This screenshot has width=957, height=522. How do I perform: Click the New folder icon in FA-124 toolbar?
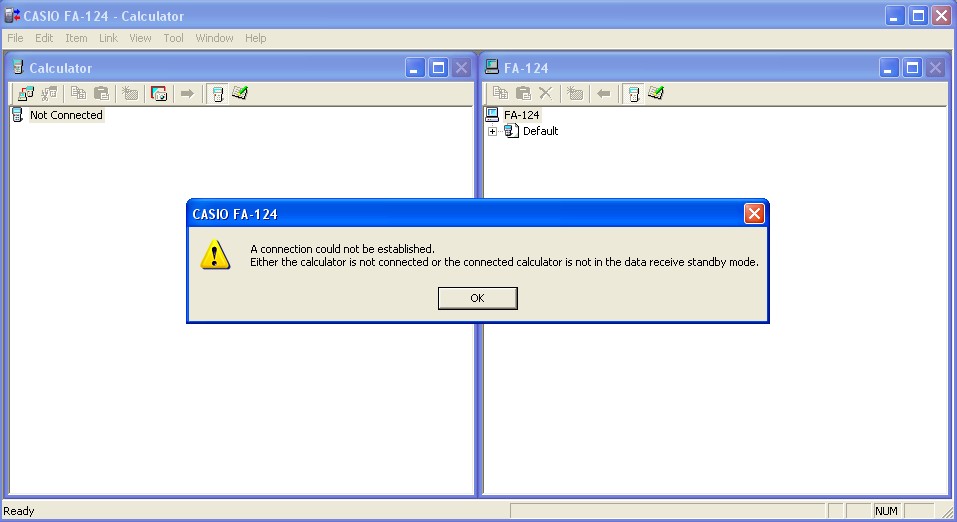click(x=575, y=93)
